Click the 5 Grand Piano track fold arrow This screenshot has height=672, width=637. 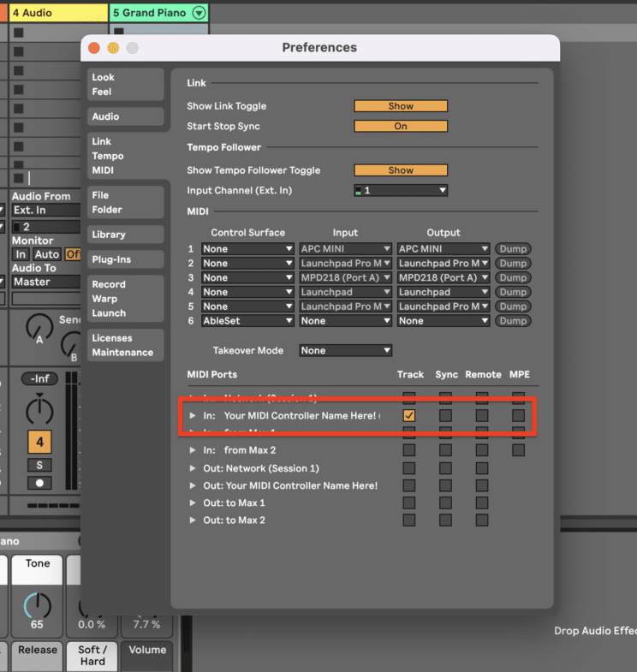pos(199,13)
